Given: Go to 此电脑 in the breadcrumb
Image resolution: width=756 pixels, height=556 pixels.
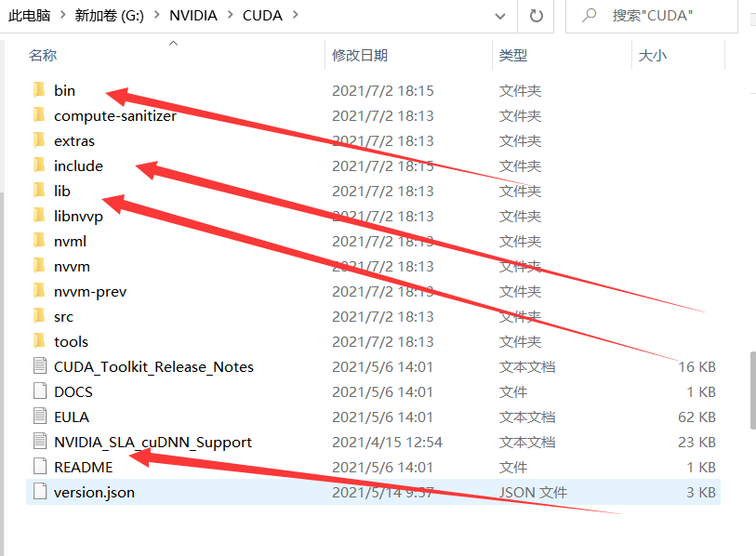Looking at the screenshot, I should [30, 16].
